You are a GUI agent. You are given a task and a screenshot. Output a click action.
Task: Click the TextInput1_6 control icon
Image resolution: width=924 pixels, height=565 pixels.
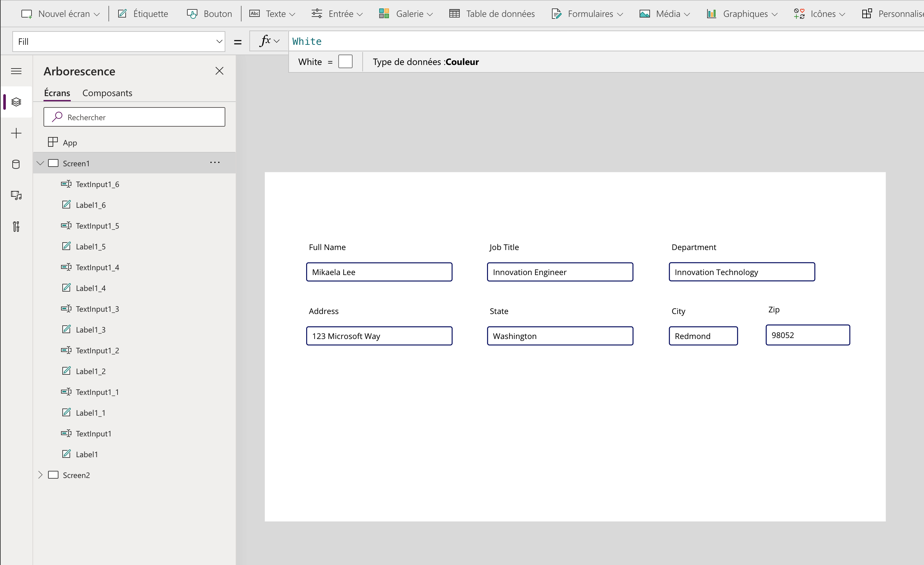66,184
